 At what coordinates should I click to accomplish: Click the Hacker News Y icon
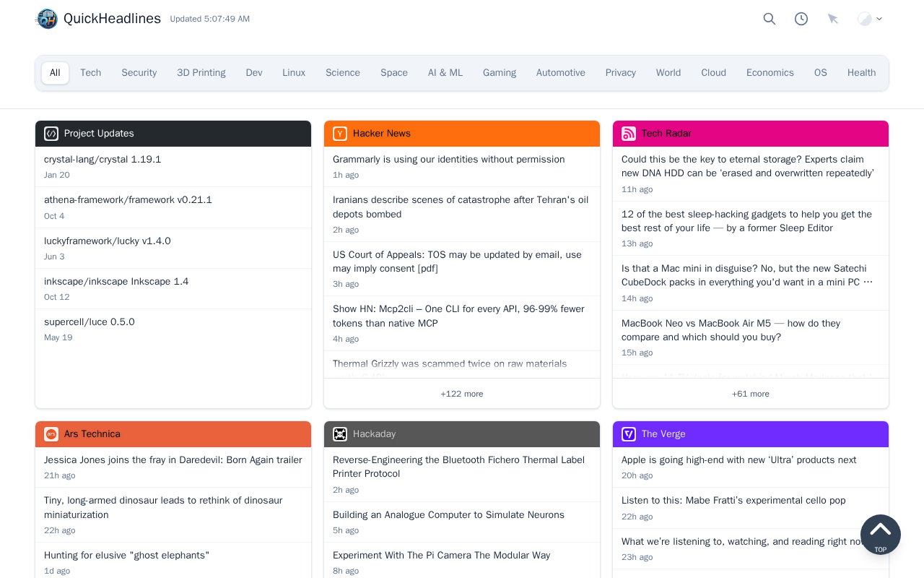coord(340,134)
